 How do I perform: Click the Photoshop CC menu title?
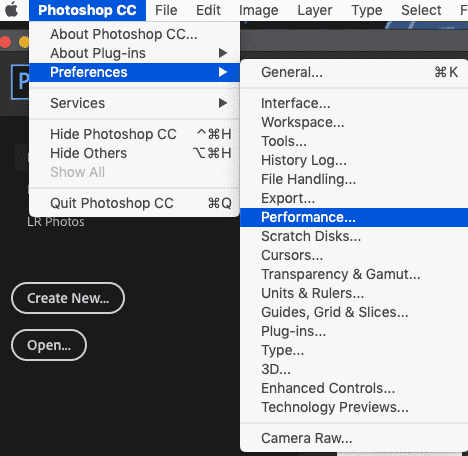[87, 10]
